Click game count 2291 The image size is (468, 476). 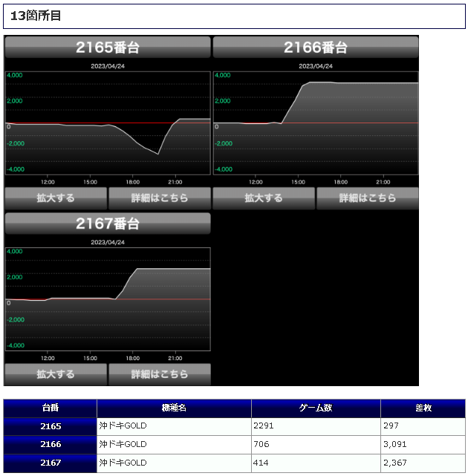(264, 426)
